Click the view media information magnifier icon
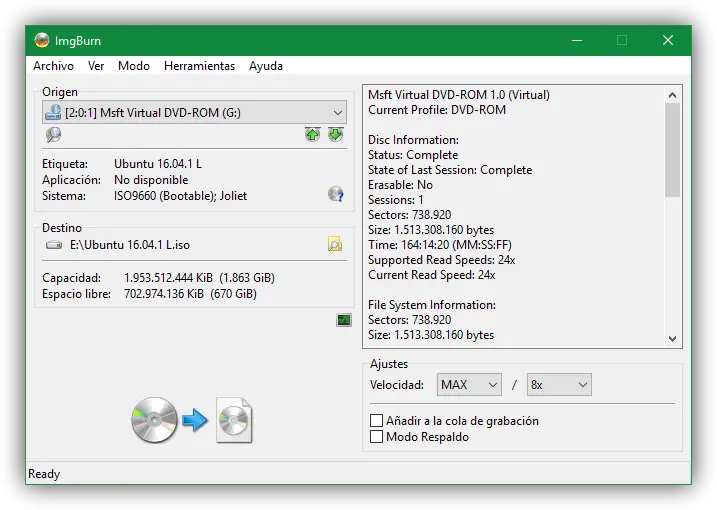717x510 pixels. [54, 134]
